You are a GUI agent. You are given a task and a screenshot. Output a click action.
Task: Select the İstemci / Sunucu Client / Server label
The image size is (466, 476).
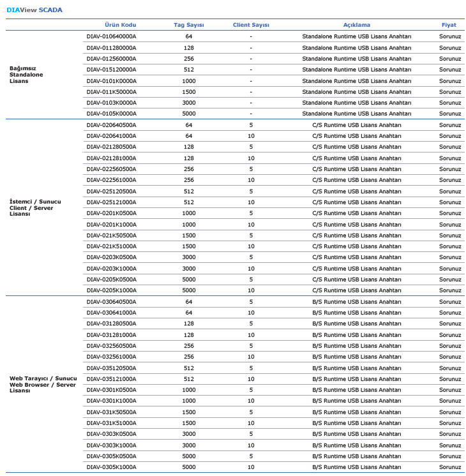[35, 207]
